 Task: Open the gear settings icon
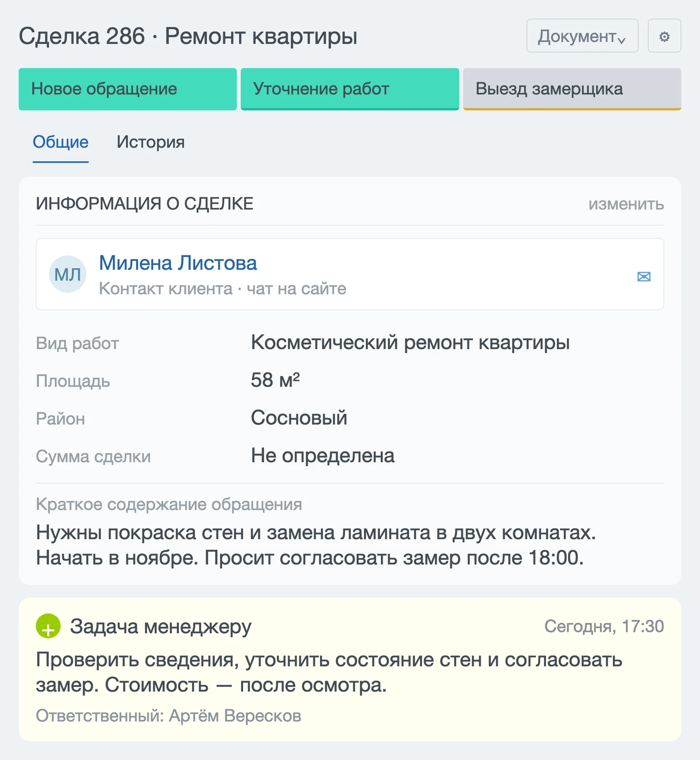click(664, 36)
